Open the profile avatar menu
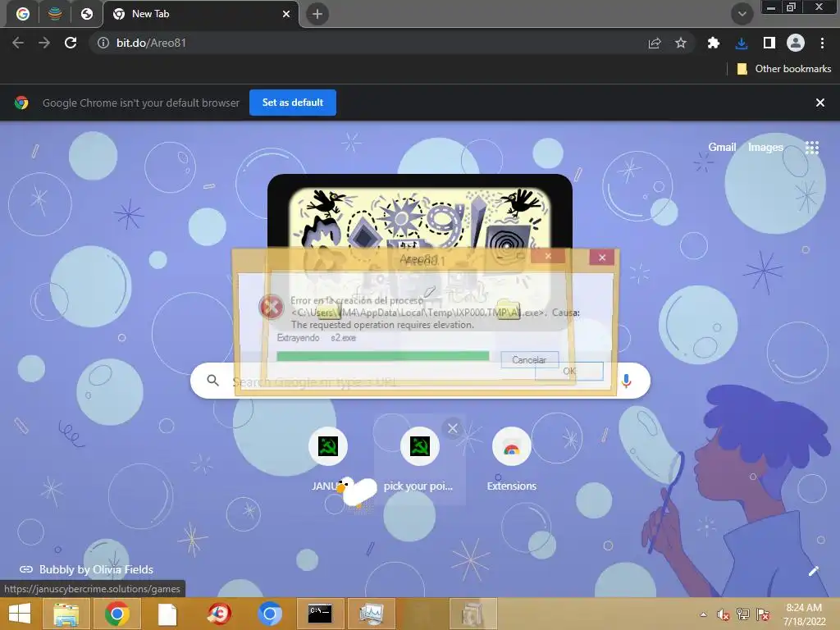Viewport: 840px width, 630px height. 796,43
